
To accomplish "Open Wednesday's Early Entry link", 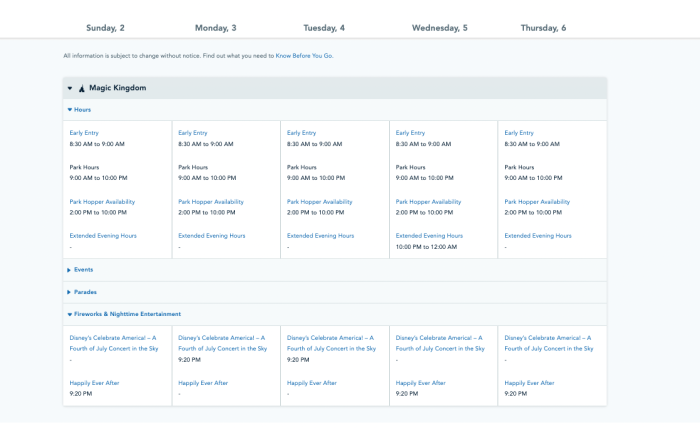I will pyautogui.click(x=410, y=133).
